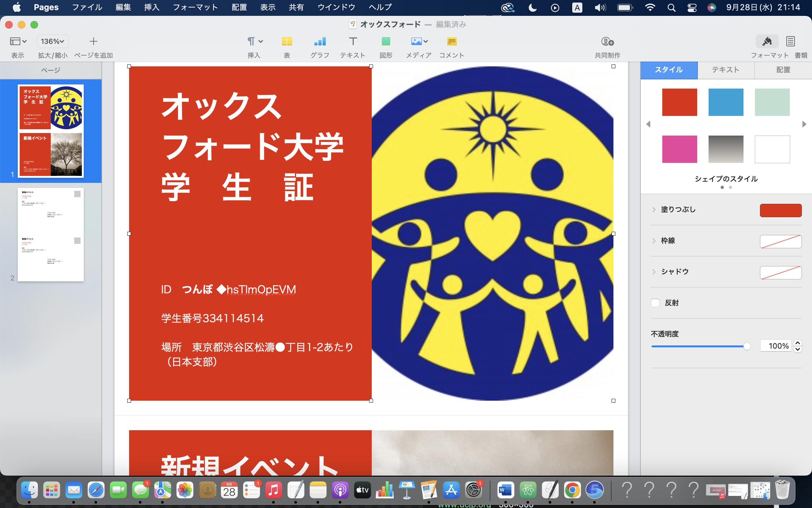Open the 編集 menu
The width and height of the screenshot is (812, 508).
pyautogui.click(x=123, y=7)
